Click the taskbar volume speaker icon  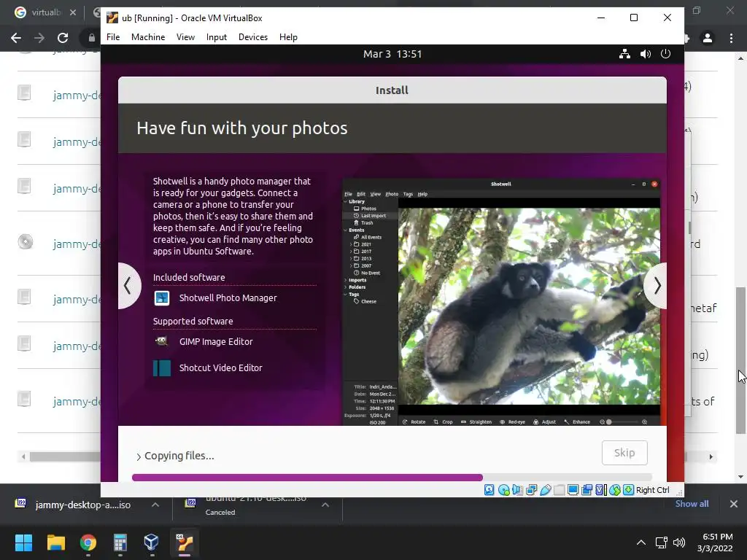click(679, 542)
